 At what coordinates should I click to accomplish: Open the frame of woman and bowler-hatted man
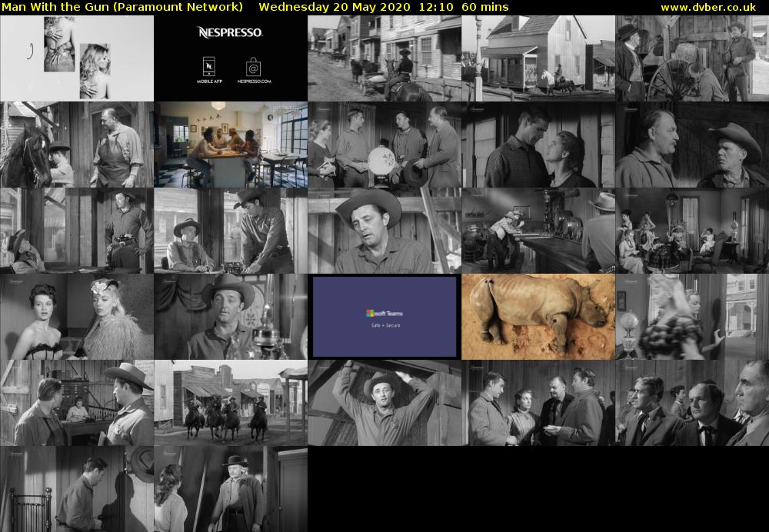pos(231,490)
